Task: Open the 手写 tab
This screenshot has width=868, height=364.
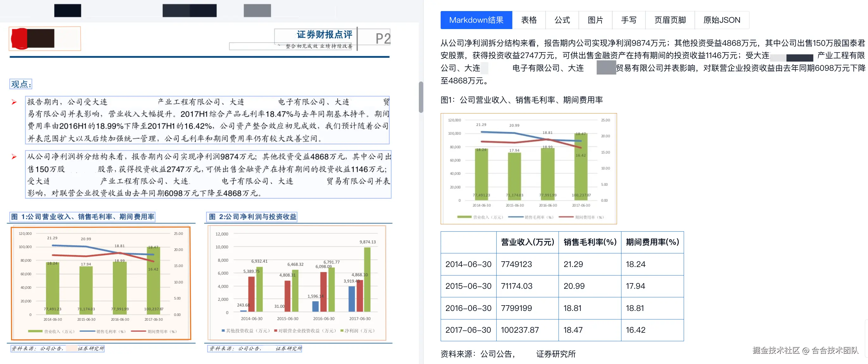Action: coord(628,20)
